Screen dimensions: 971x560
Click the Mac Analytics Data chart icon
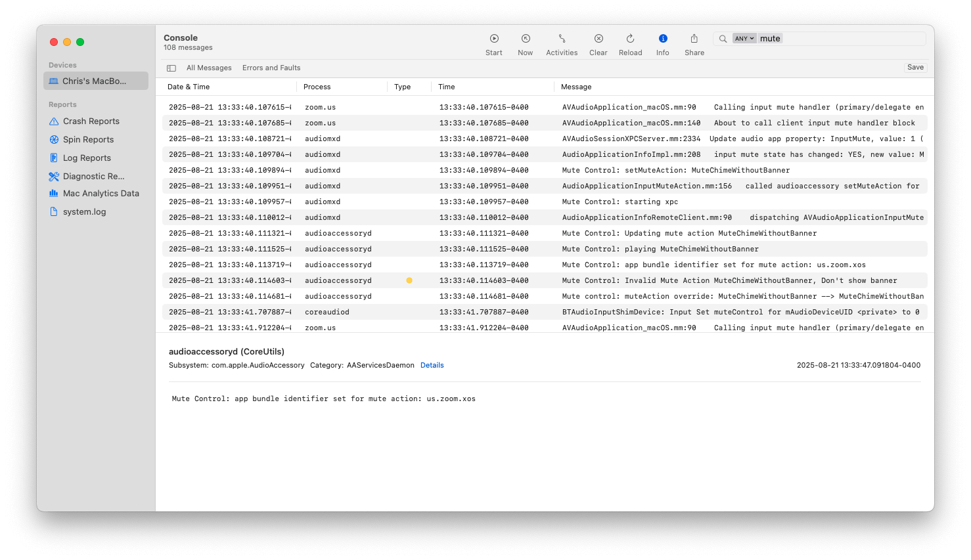(x=54, y=194)
